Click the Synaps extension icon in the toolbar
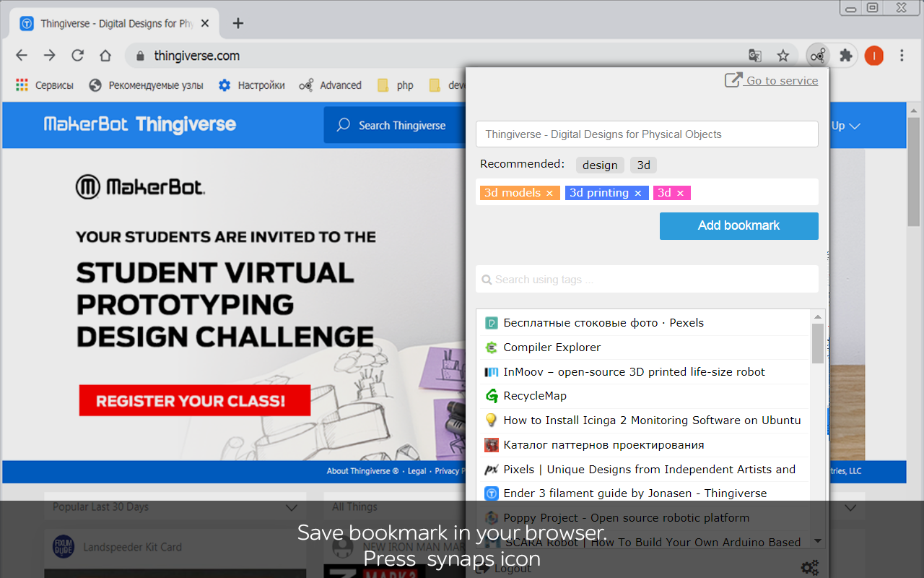 pos(818,55)
